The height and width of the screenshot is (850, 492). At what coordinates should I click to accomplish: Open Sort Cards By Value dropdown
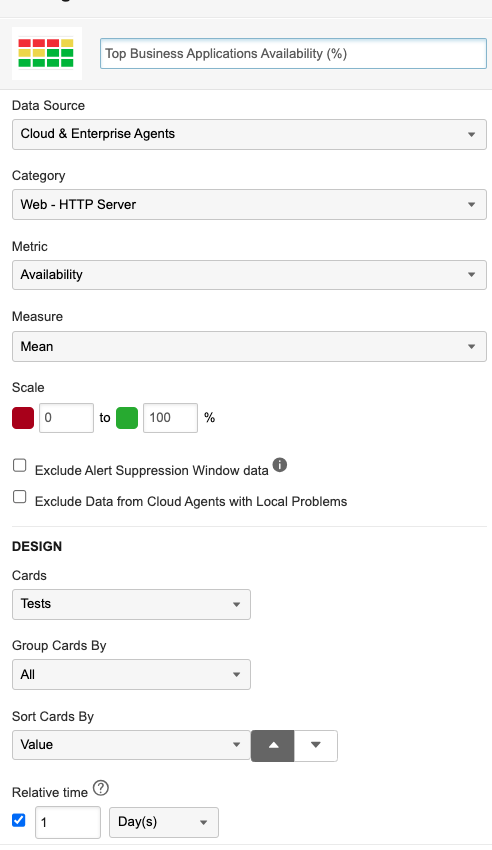coord(131,745)
